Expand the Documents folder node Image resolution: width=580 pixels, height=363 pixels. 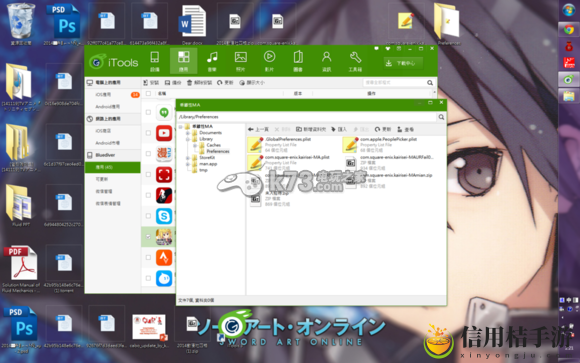coord(188,133)
